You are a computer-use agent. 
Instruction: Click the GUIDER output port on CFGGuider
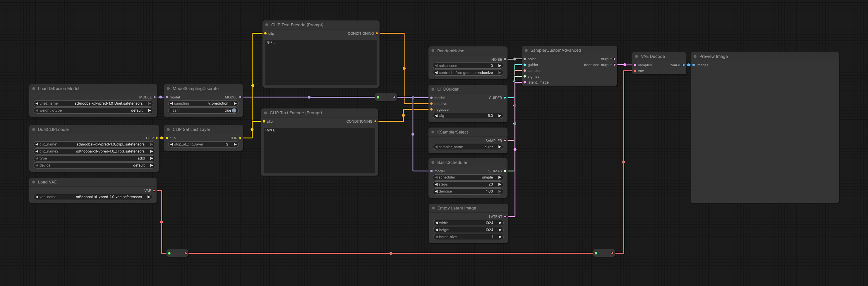(x=505, y=98)
